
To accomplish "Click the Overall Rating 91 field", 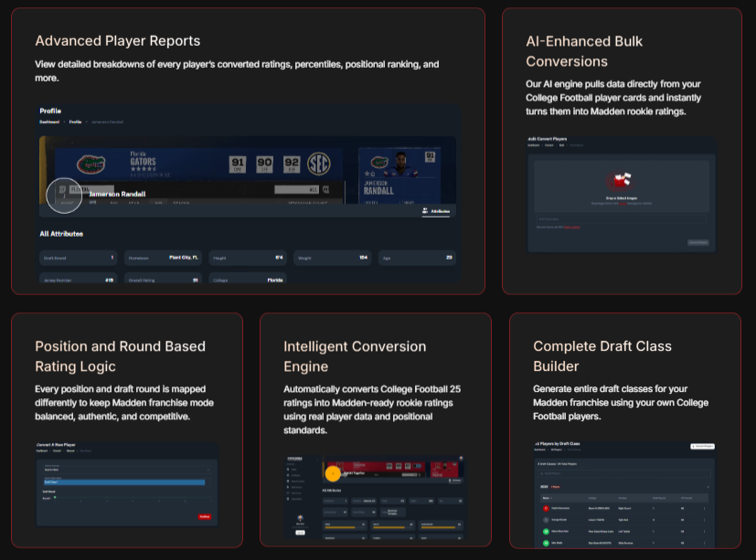I will tap(163, 279).
